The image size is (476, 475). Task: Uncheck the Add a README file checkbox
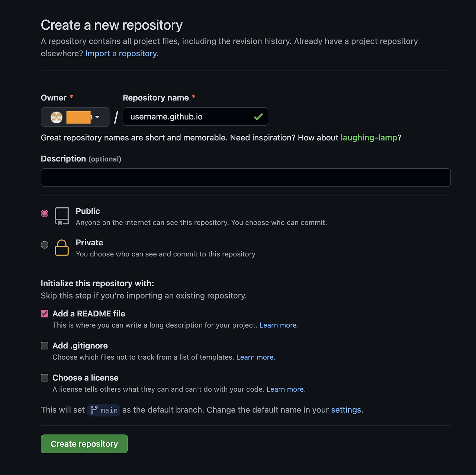[x=45, y=313]
